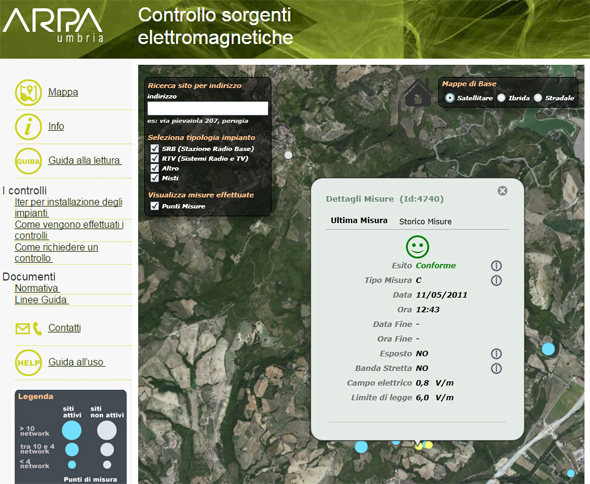
Task: Click info icon next to Tipo Misura
Action: pos(496,280)
